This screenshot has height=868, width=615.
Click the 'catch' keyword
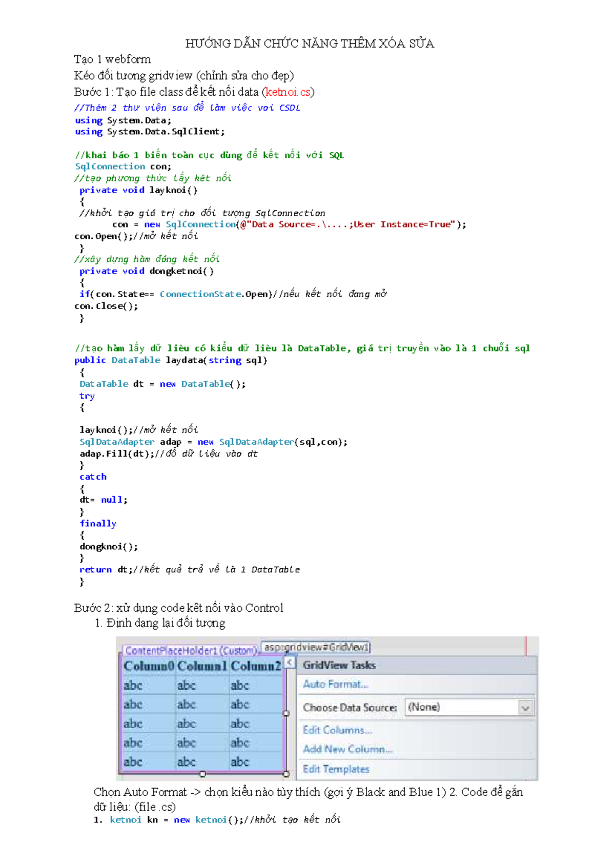point(93,477)
